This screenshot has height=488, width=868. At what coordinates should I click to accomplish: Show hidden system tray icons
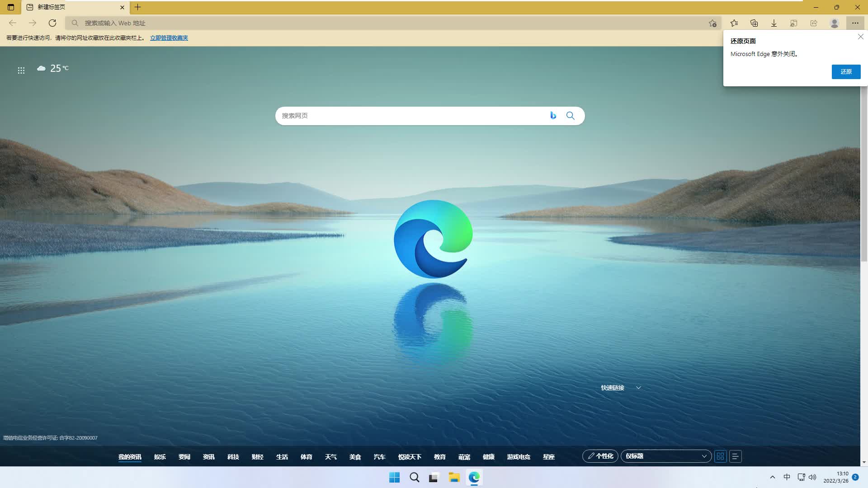(773, 477)
